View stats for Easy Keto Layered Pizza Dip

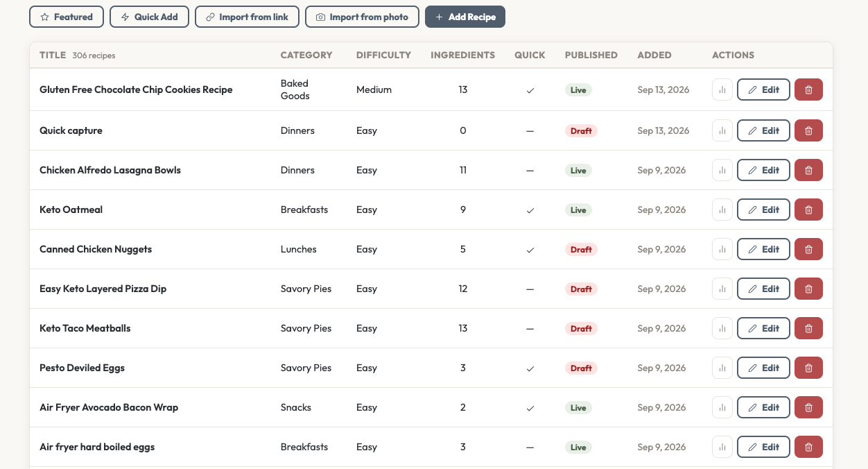pyautogui.click(x=722, y=289)
